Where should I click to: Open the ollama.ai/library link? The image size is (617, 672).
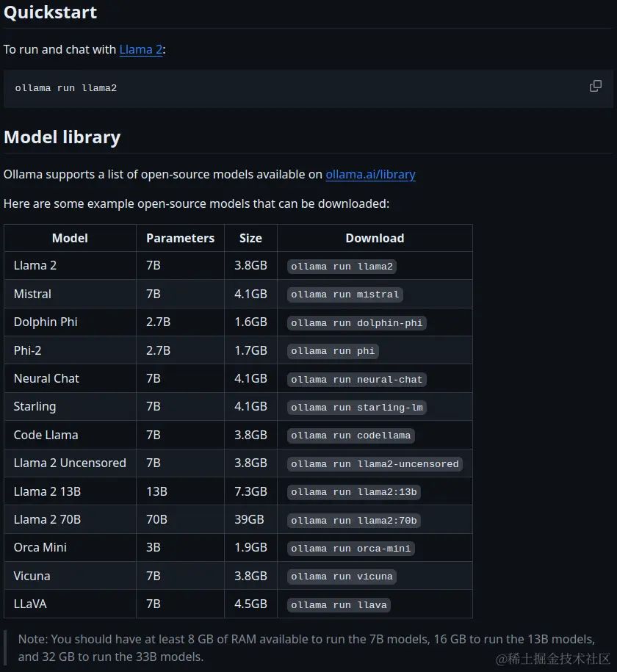(x=370, y=175)
